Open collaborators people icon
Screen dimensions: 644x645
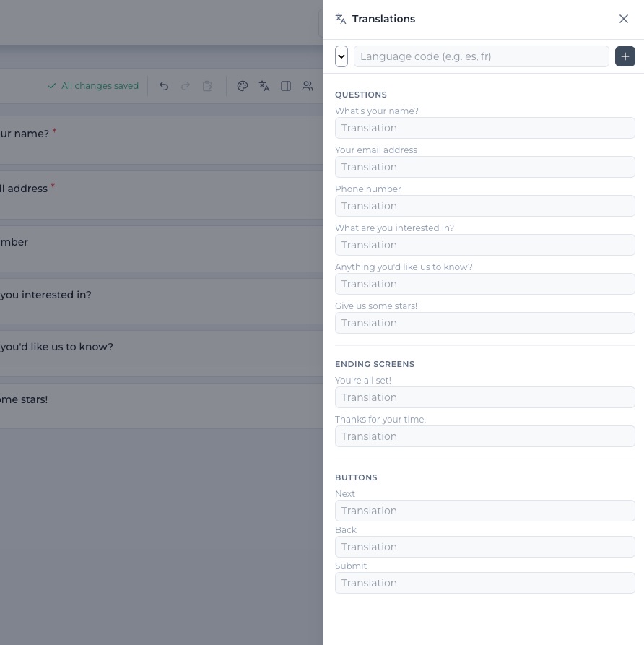[x=308, y=86]
